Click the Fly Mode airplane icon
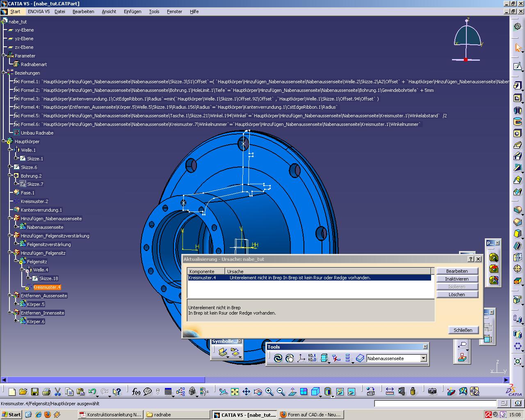 click(223, 392)
